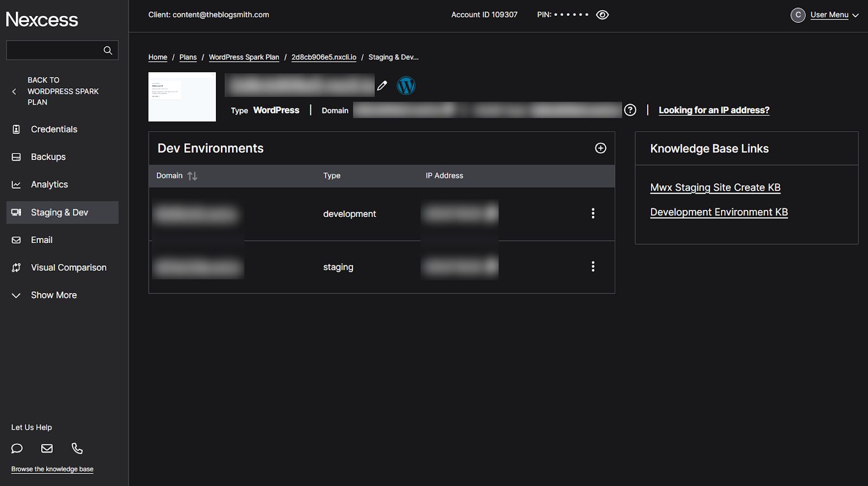Viewport: 868px width, 486px height.
Task: Open Mwx Staging Site Create KB link
Action: [716, 188]
